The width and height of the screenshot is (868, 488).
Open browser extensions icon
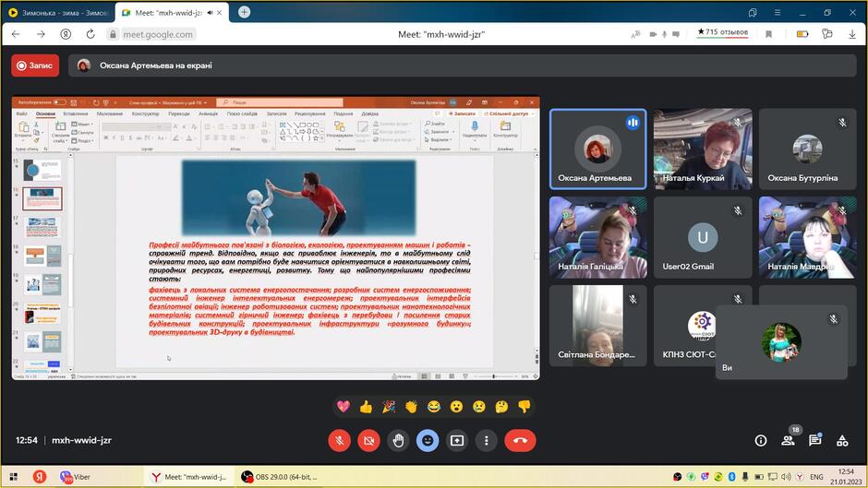pyautogui.click(x=827, y=34)
